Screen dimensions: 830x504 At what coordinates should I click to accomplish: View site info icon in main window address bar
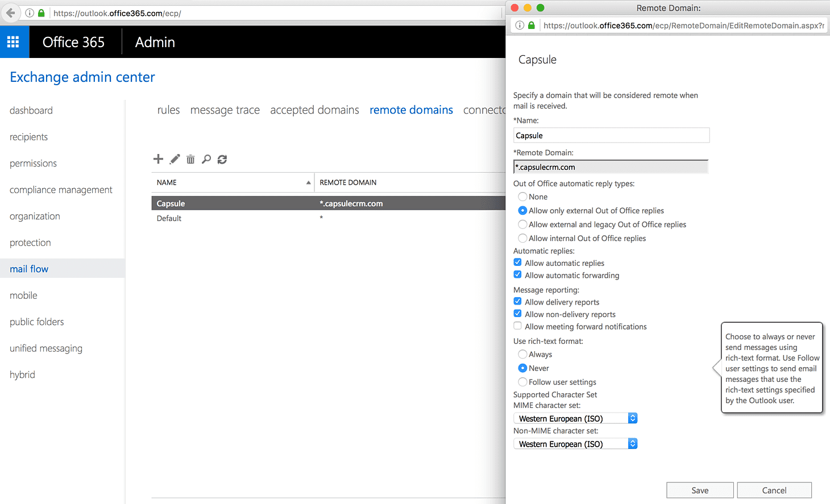(x=30, y=13)
